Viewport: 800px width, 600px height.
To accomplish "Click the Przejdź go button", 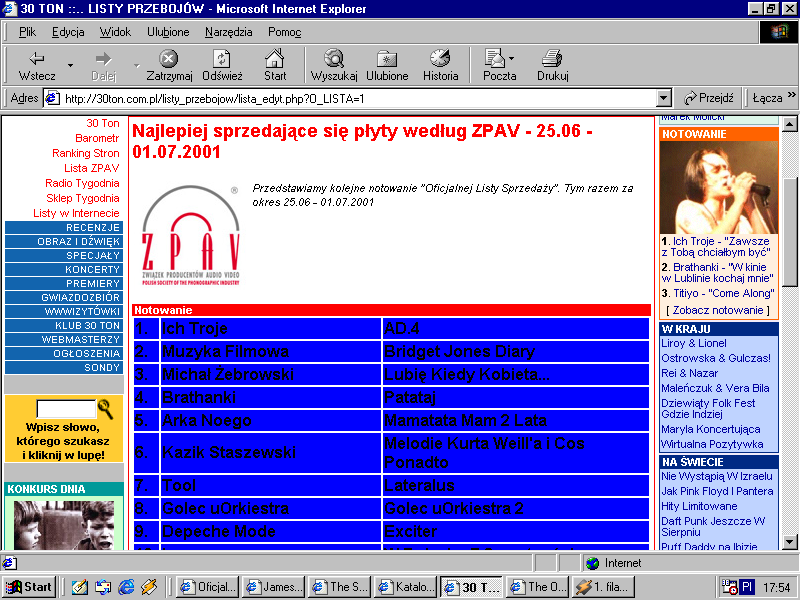I will coord(709,98).
